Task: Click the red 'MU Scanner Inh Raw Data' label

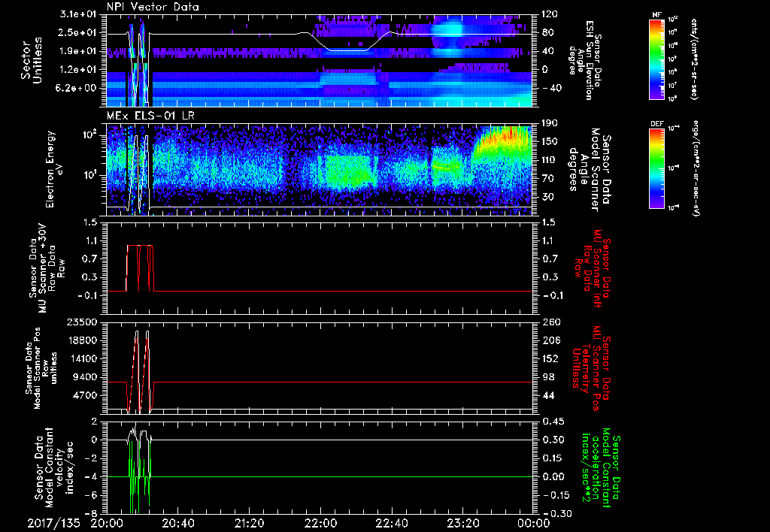Action: [593, 268]
